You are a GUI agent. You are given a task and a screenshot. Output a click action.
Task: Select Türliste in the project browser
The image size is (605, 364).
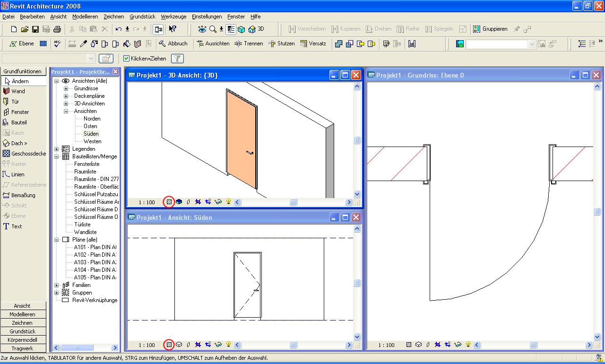tap(82, 225)
